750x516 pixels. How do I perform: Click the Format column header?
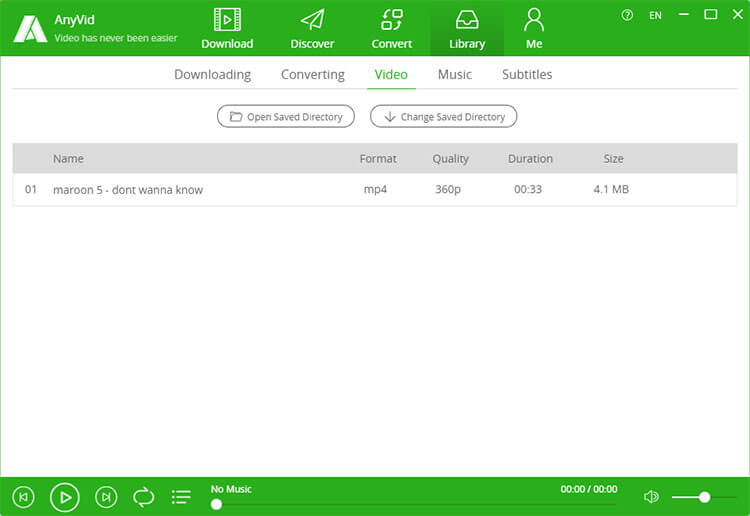(378, 159)
